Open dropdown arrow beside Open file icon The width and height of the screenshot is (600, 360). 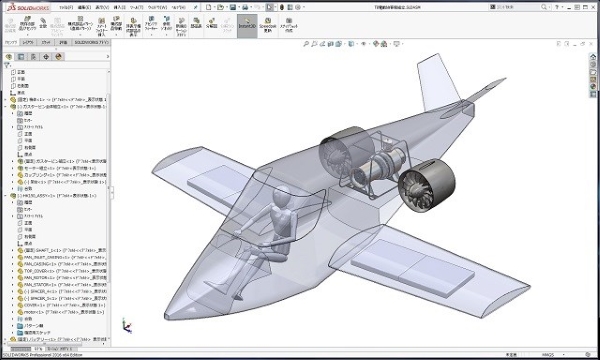[226, 7]
